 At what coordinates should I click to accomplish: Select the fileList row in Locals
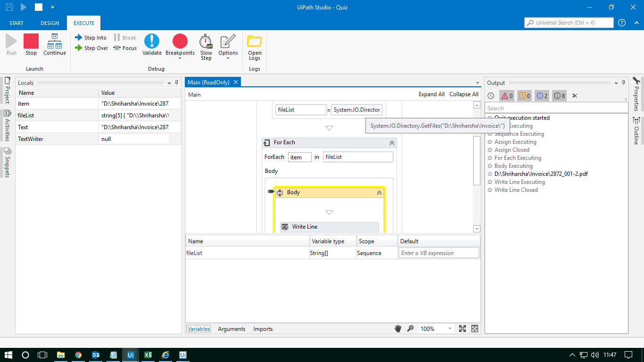[x=99, y=115]
